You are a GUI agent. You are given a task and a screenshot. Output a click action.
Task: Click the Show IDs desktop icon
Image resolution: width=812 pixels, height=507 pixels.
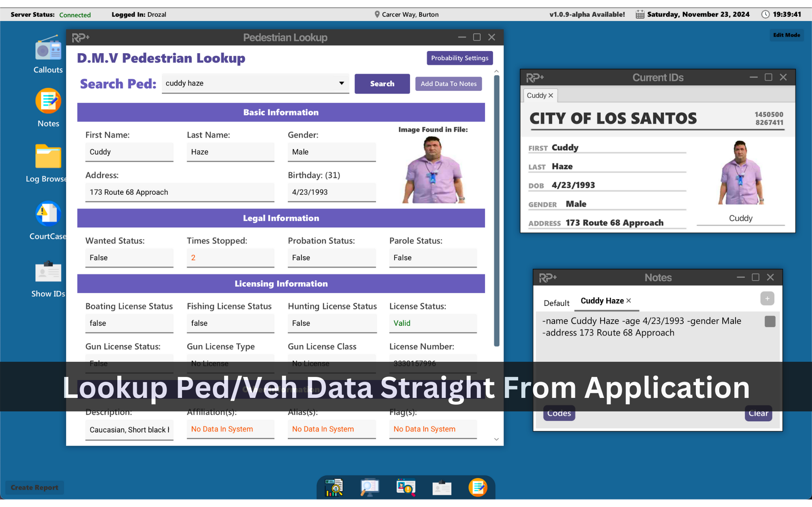48,272
